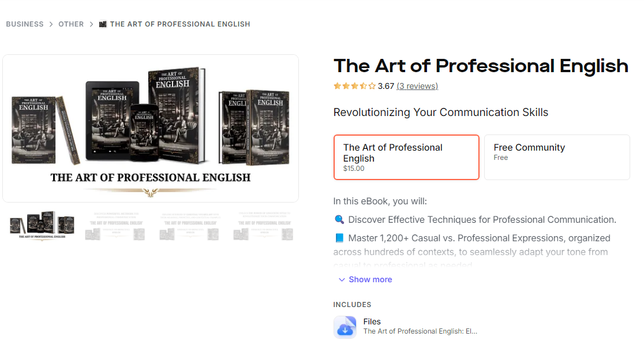Open the 3 reviews link
The image size is (644, 359).
[x=417, y=85]
